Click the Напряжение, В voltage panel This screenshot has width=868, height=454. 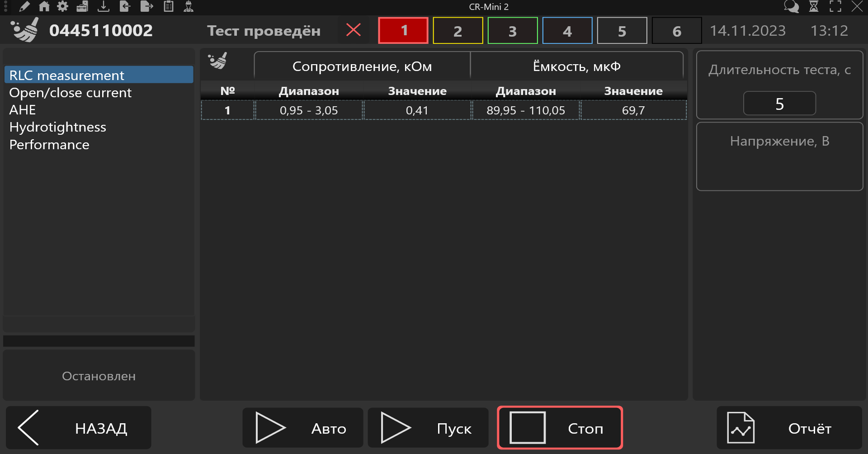coord(780,156)
